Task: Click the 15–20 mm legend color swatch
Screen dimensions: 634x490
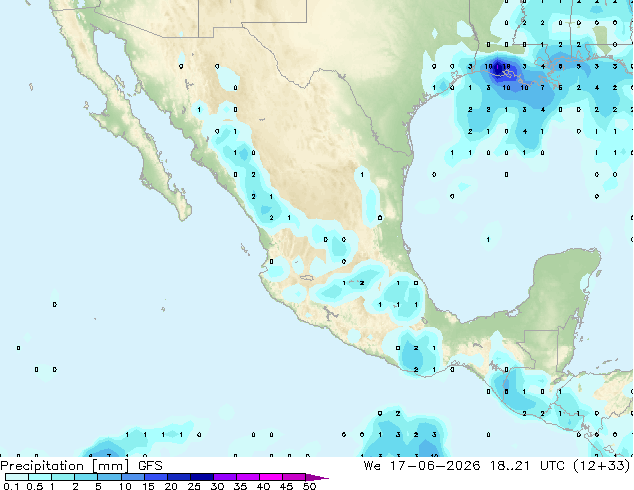Action: pyautogui.click(x=156, y=477)
